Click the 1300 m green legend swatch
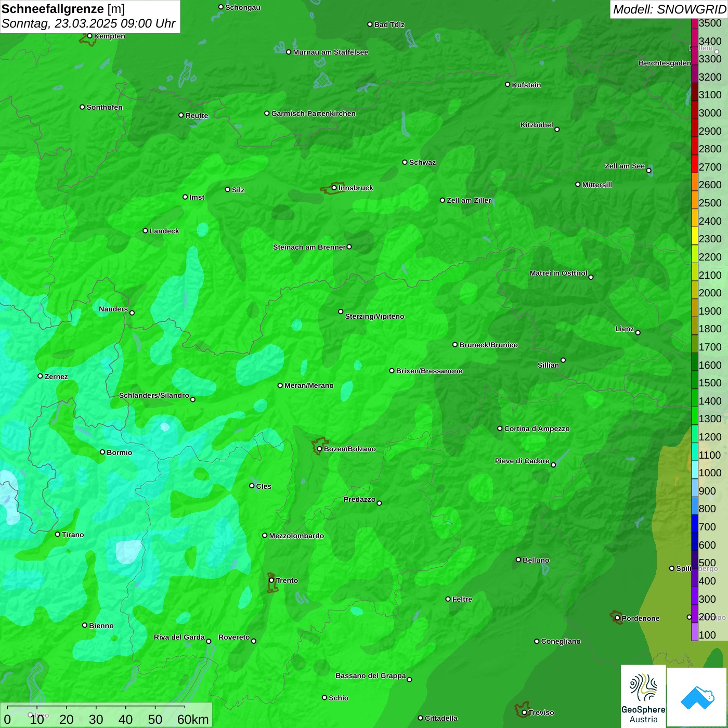The image size is (728, 728). tap(694, 416)
